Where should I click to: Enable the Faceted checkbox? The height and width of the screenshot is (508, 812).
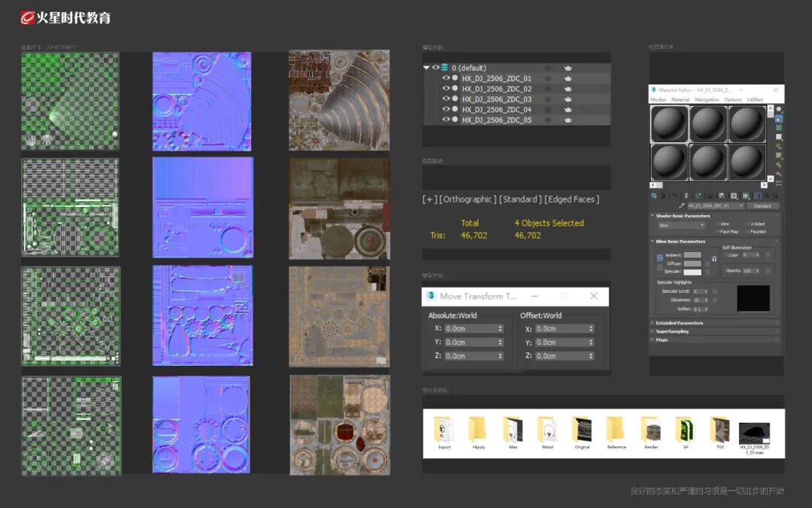tap(748, 232)
